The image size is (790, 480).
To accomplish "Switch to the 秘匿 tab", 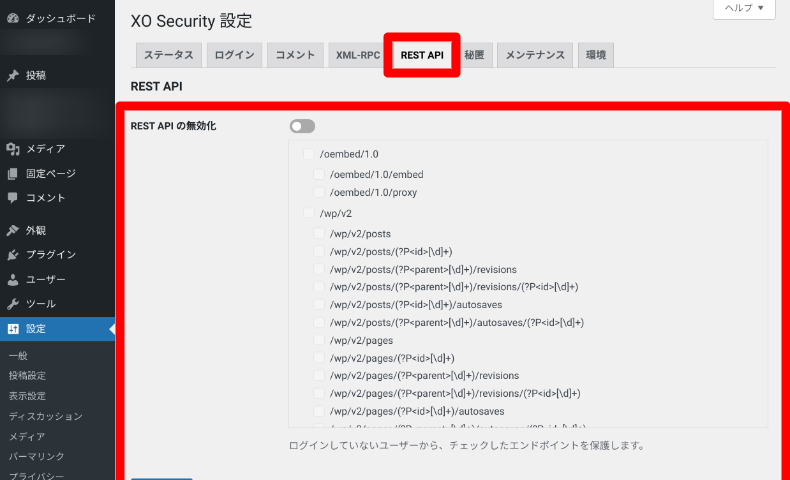I will tap(475, 55).
